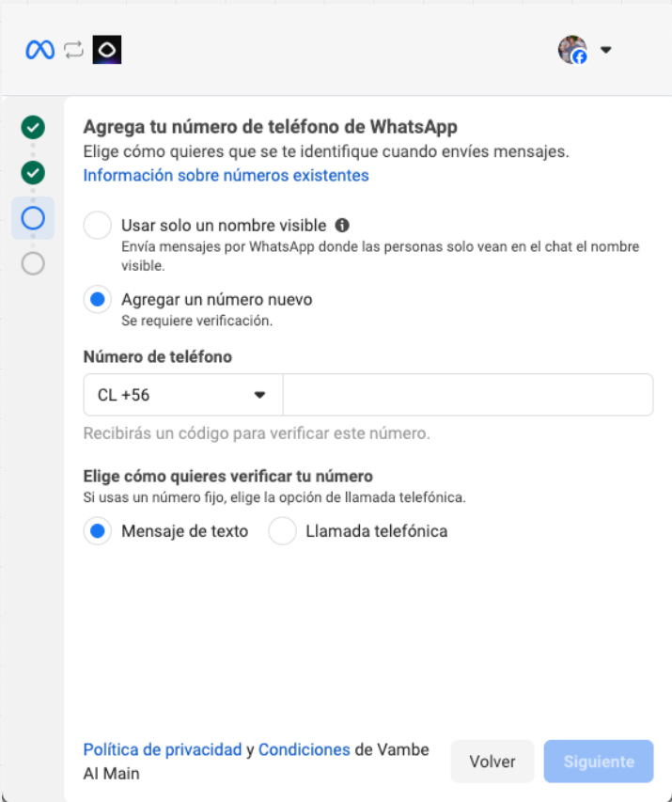Click the second completed step checkmark
The height and width of the screenshot is (802, 672).
[33, 173]
